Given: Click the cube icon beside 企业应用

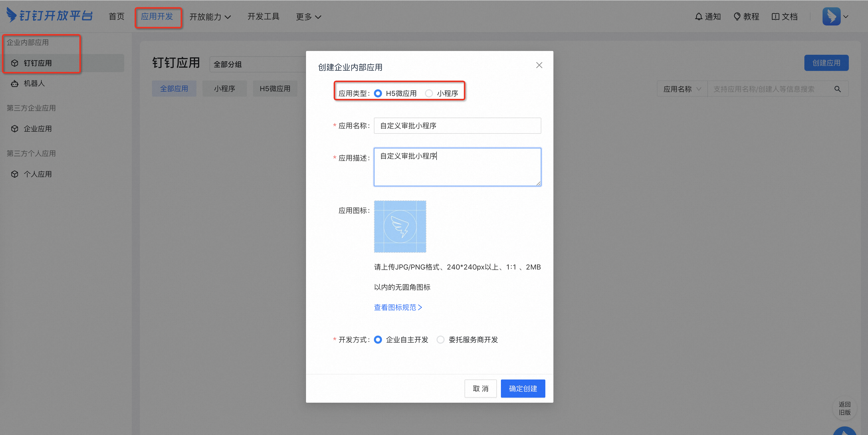Looking at the screenshot, I should tap(14, 129).
